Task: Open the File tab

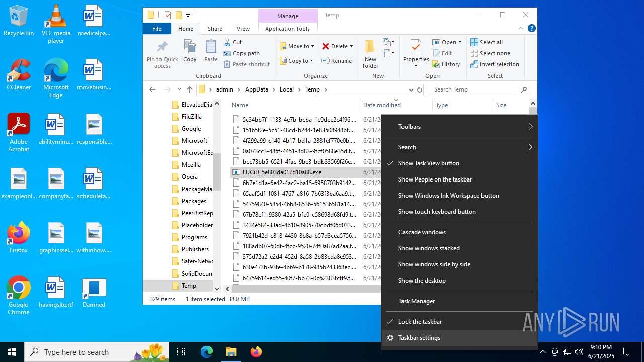Action: point(157,29)
